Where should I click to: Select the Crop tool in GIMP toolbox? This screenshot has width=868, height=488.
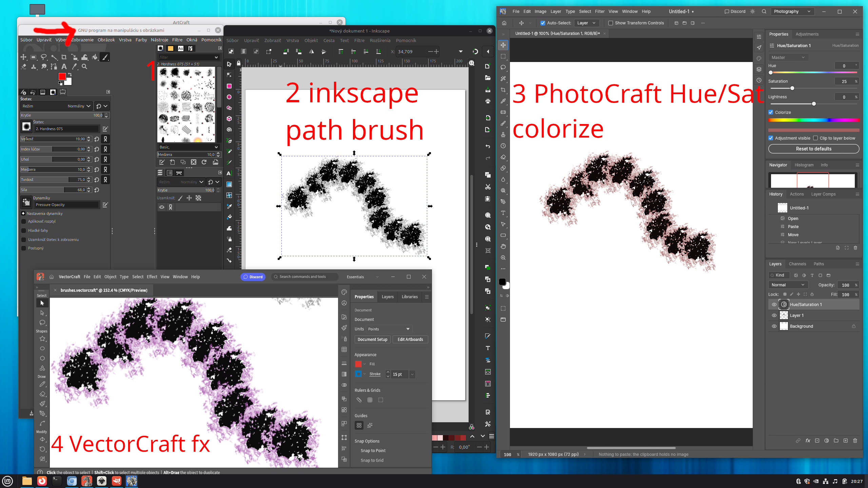pos(64,57)
